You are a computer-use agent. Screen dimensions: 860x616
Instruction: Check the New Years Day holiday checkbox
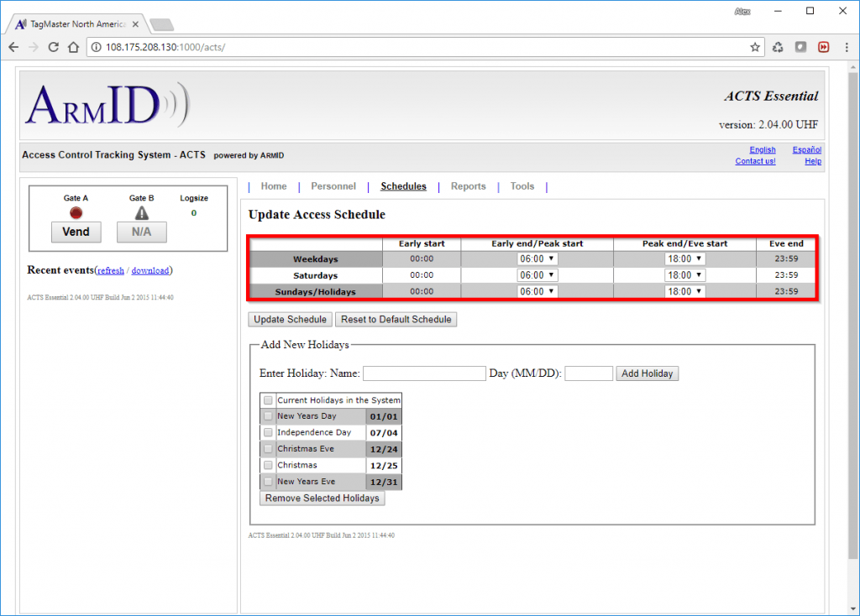click(268, 416)
